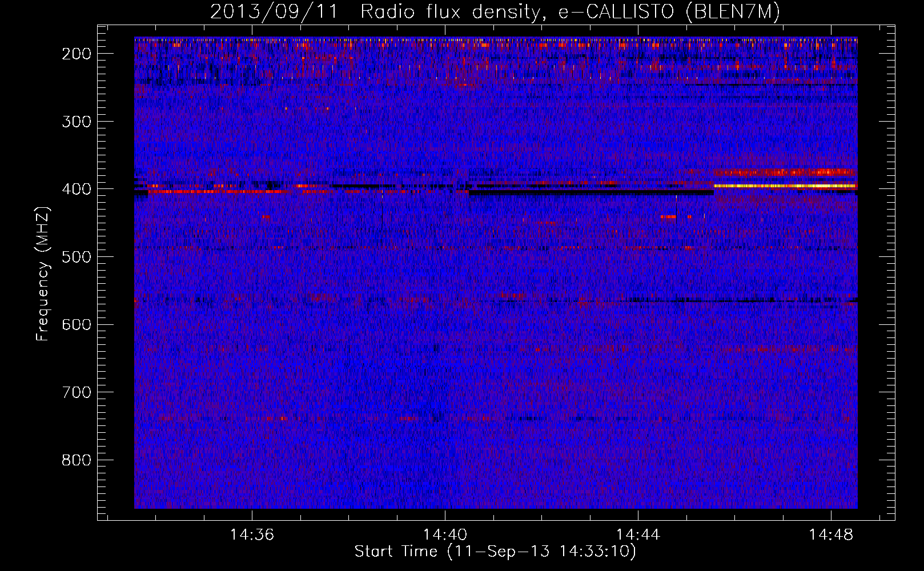Click the 500 frequency tick label
Screen dimensions: 924x571
pyautogui.click(x=76, y=257)
